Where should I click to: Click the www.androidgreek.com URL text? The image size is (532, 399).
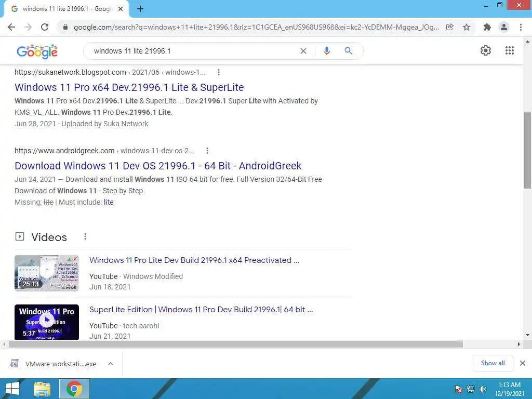click(64, 151)
